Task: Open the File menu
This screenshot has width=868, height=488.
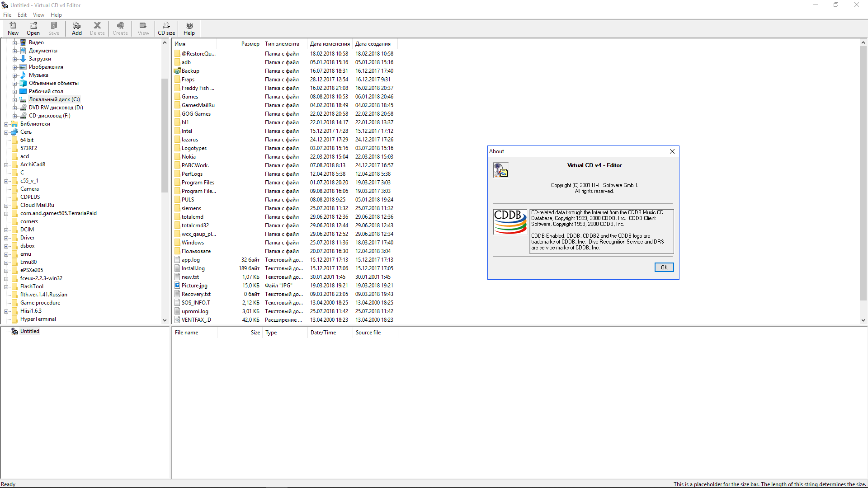Action: click(x=7, y=15)
